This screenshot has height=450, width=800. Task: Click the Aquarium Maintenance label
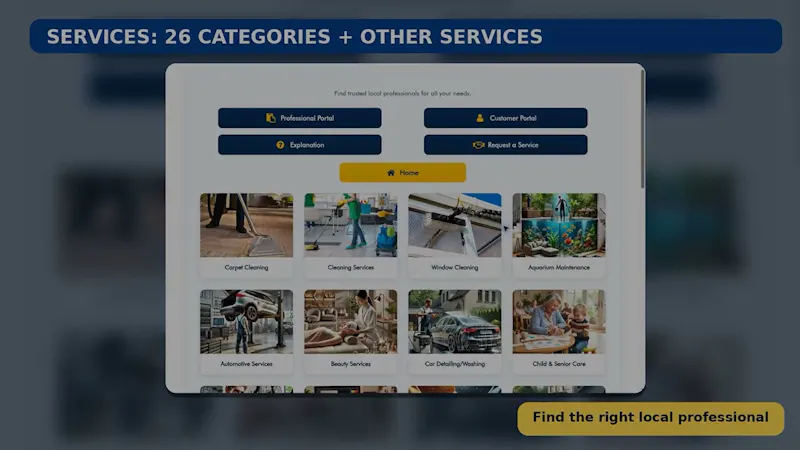tap(559, 267)
